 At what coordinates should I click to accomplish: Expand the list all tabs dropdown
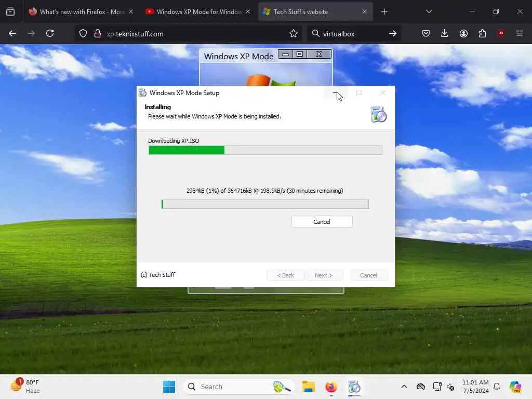(429, 11)
